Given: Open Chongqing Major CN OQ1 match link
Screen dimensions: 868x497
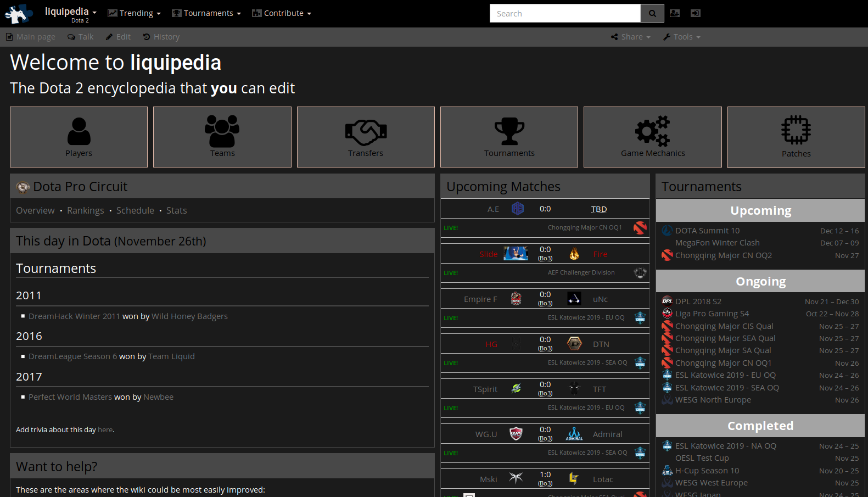Looking at the screenshot, I should (x=585, y=227).
